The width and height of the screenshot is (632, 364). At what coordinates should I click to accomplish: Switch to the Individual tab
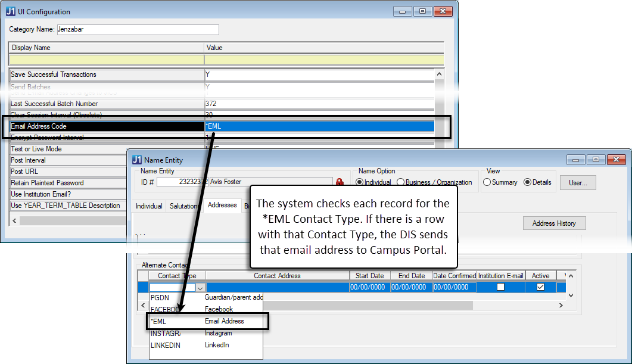coord(149,206)
